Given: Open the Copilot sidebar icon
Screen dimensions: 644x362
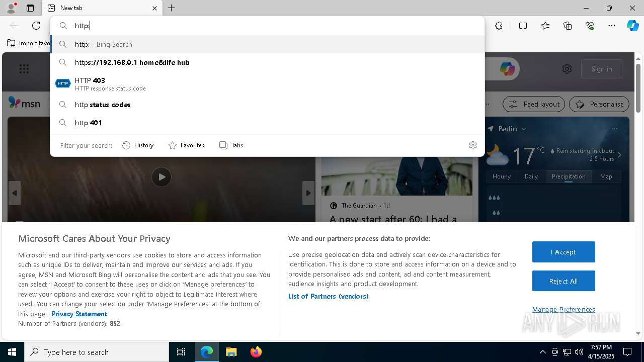Looking at the screenshot, I should click(x=632, y=26).
